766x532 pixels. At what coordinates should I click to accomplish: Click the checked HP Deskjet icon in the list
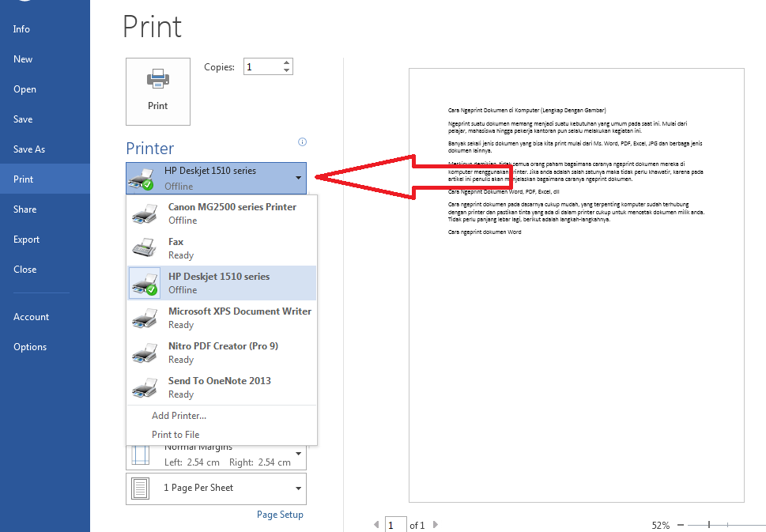145,283
